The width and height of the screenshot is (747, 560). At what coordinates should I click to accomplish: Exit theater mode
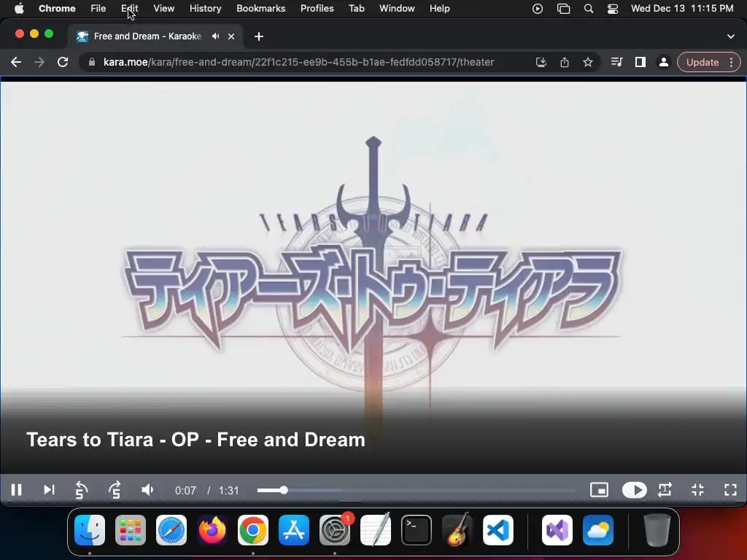tap(698, 490)
